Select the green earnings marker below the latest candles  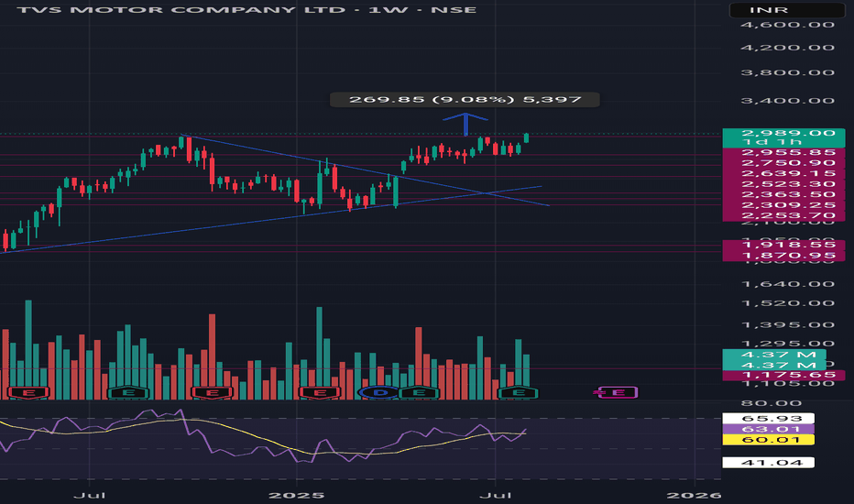click(519, 392)
